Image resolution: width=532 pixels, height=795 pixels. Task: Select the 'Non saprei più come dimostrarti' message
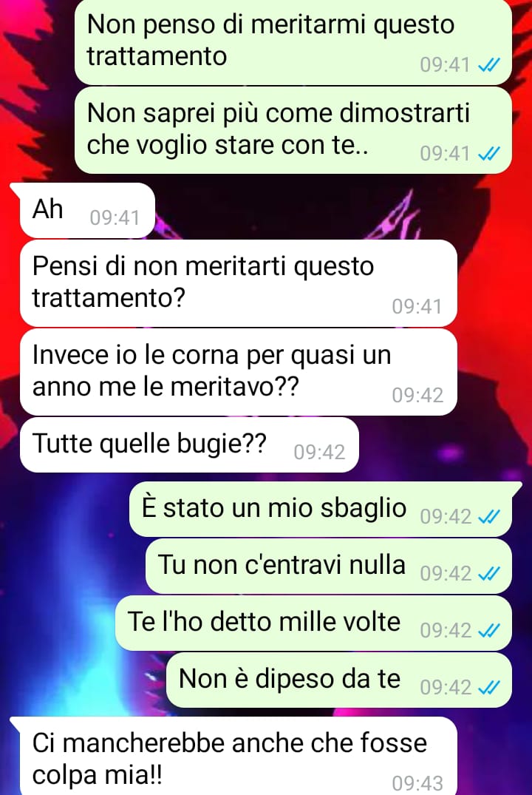pos(293,130)
